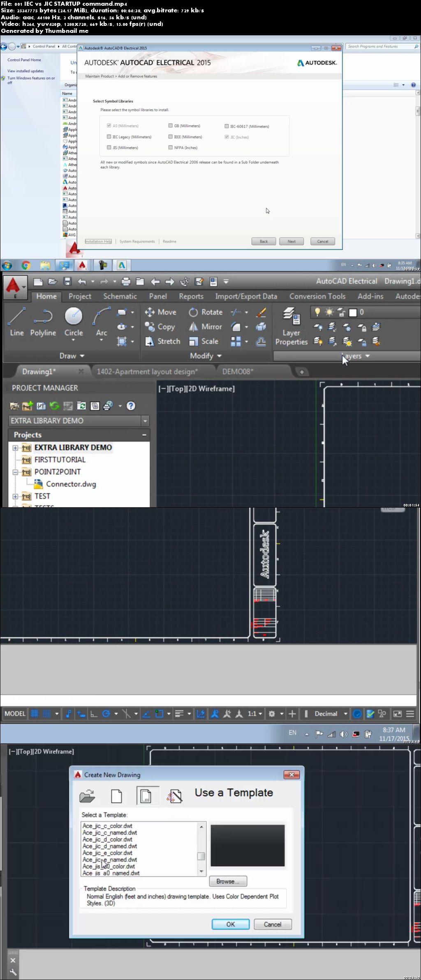Click the Polyline tool
This screenshot has height=980, width=421.
(x=43, y=322)
